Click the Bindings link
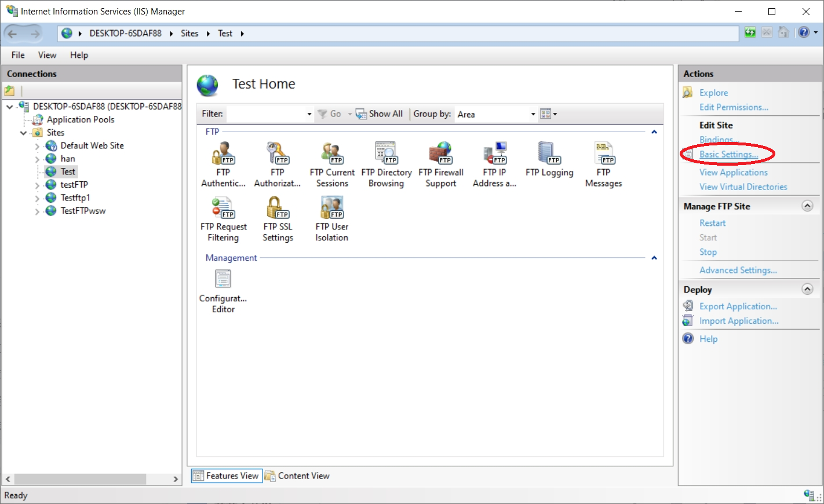The image size is (824, 504). pos(719,140)
